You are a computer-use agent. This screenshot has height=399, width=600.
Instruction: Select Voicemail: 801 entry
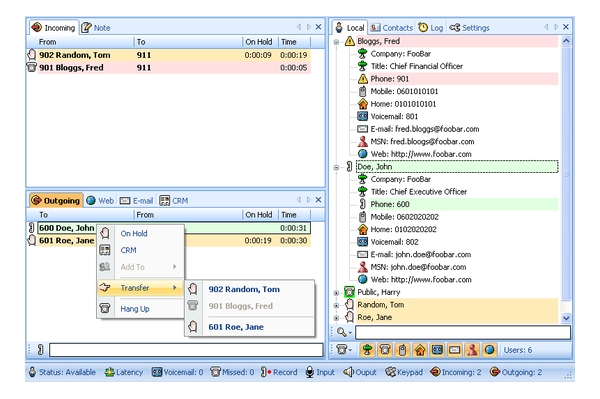pyautogui.click(x=394, y=116)
